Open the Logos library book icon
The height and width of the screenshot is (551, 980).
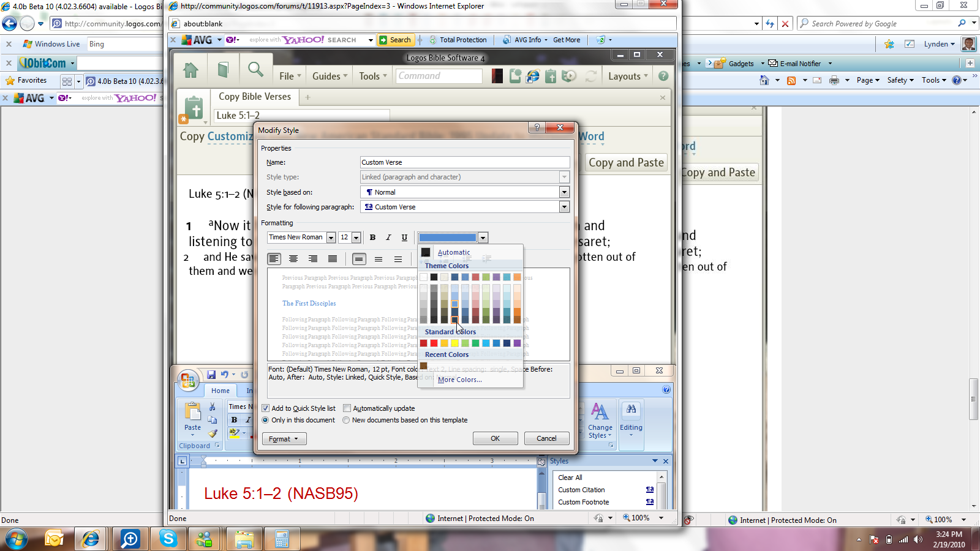224,70
